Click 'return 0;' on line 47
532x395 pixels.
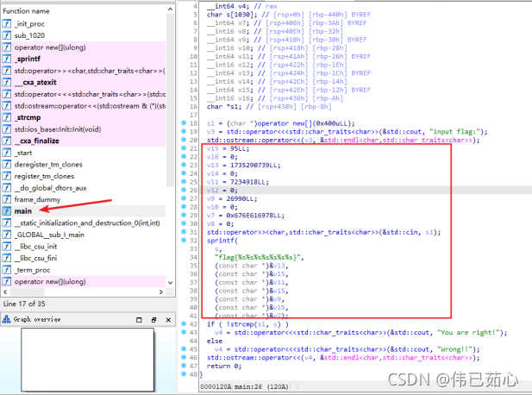pyautogui.click(x=224, y=367)
